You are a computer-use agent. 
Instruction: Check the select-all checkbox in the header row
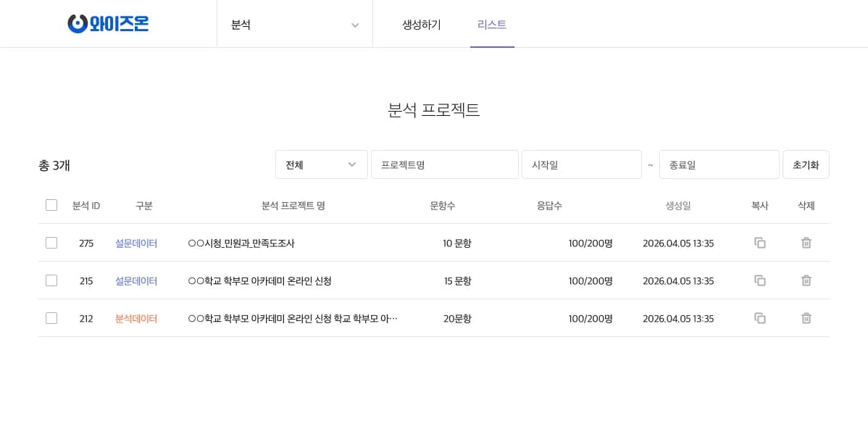(x=51, y=205)
